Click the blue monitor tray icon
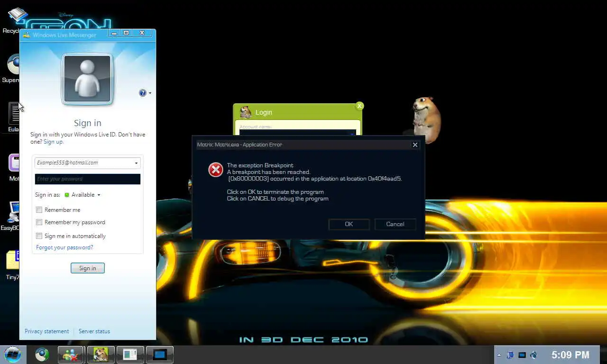Viewport: 607px width, 364px height. point(522,355)
